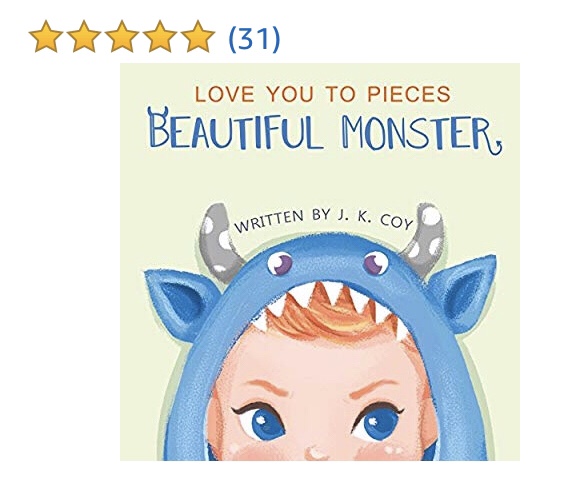Click the 'Love You To Pieces' subtitle text
This screenshot has width=570, height=482.
click(x=322, y=94)
